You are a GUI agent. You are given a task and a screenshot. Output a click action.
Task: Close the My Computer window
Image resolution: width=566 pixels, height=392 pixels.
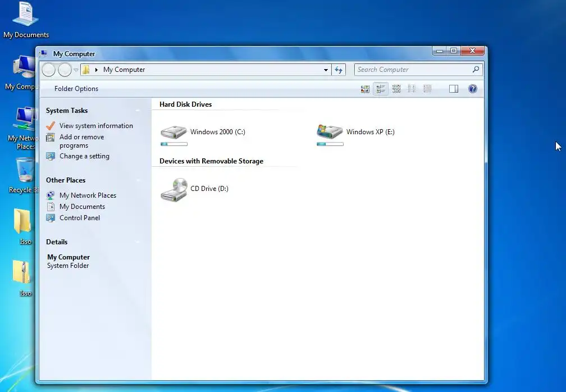pos(472,51)
